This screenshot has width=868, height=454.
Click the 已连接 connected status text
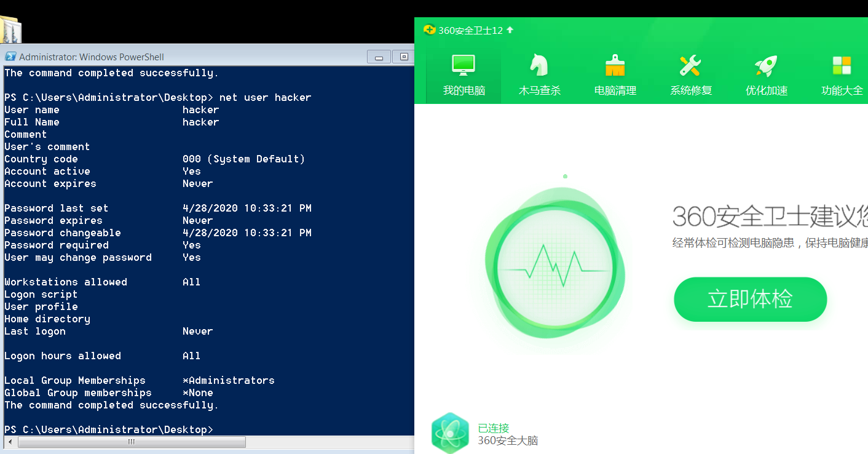tap(493, 428)
